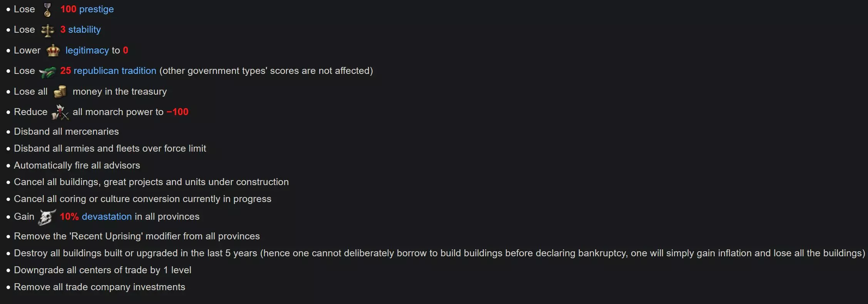
Task: Click the prestige medal icon
Action: [x=47, y=10]
